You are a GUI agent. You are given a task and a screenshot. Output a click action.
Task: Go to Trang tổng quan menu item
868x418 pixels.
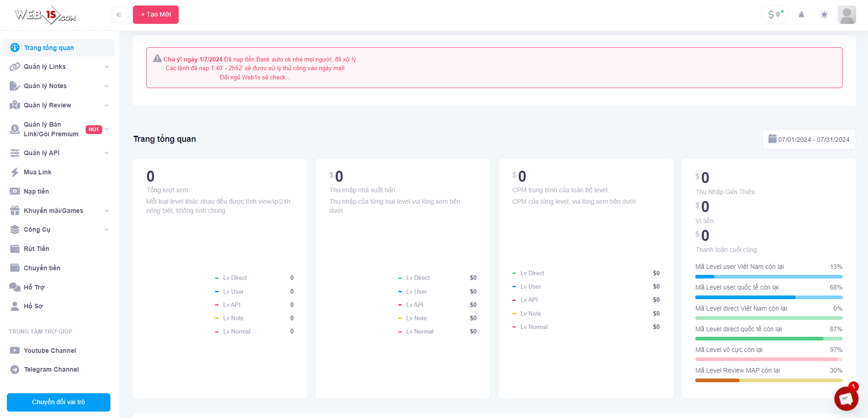click(59, 48)
